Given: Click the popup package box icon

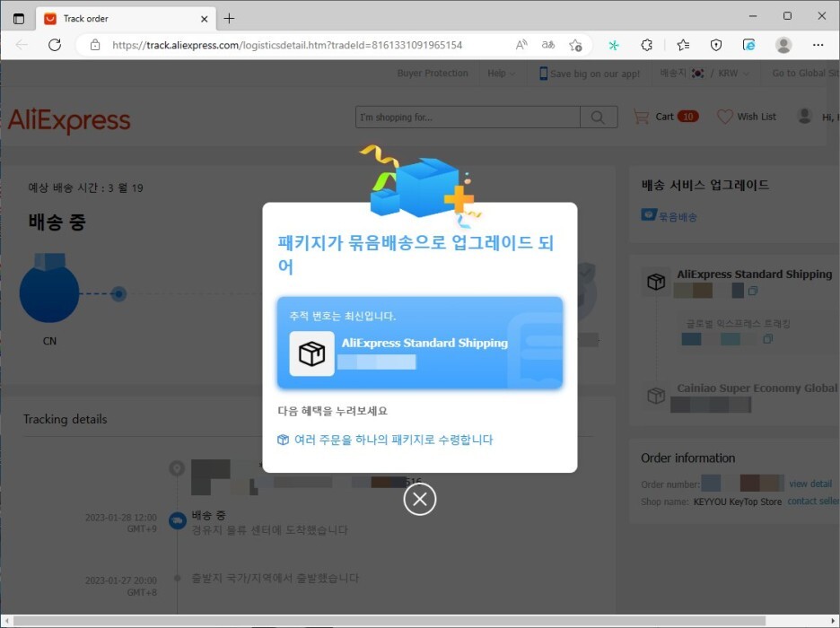Looking at the screenshot, I should (311, 353).
